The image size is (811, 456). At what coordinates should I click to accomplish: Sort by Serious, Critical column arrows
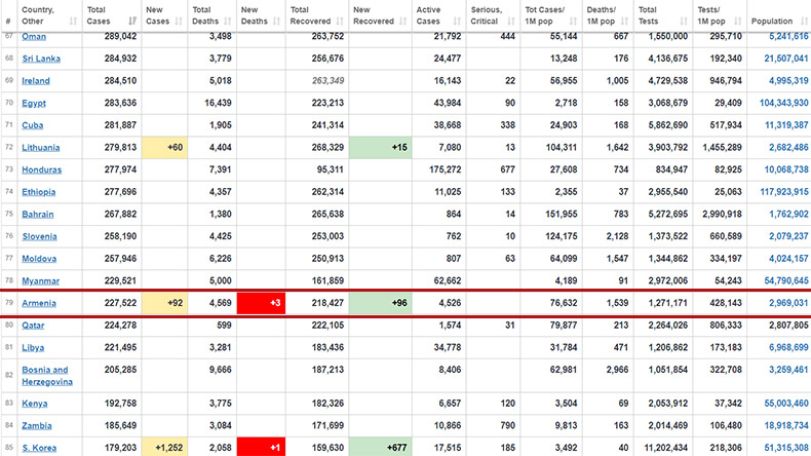tap(511, 21)
